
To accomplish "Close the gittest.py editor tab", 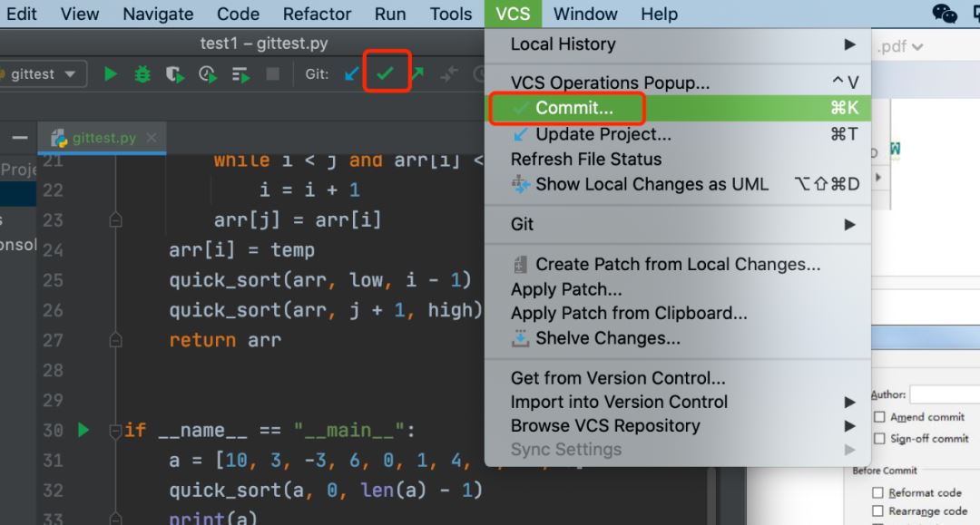I will (152, 137).
